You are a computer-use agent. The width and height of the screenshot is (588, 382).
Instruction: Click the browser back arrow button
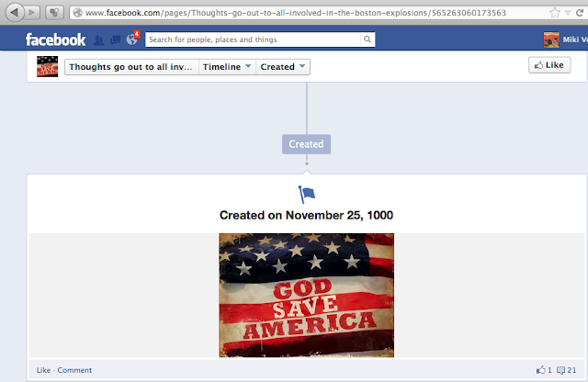[15, 12]
